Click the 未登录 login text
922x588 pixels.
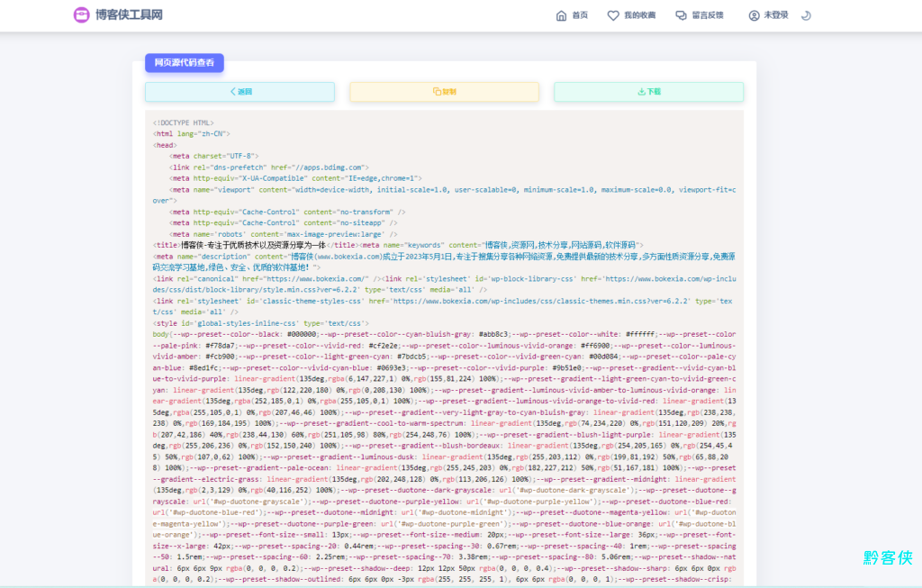click(776, 15)
